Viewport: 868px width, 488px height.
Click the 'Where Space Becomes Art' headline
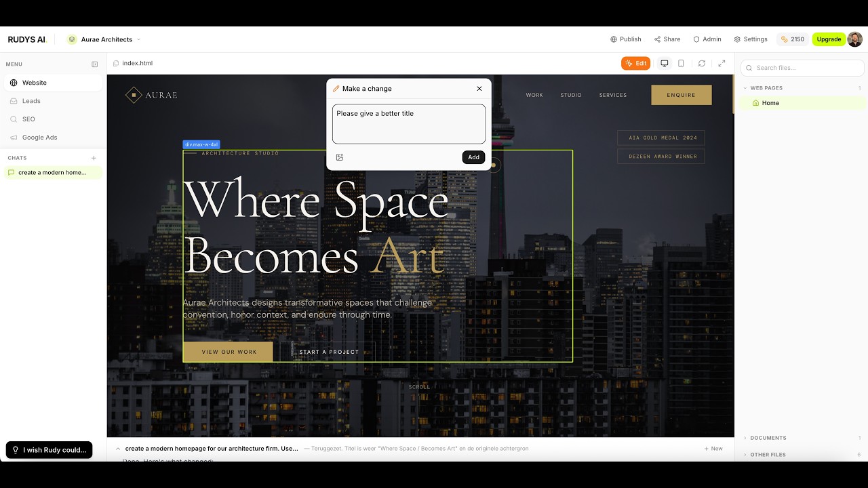pos(316,228)
